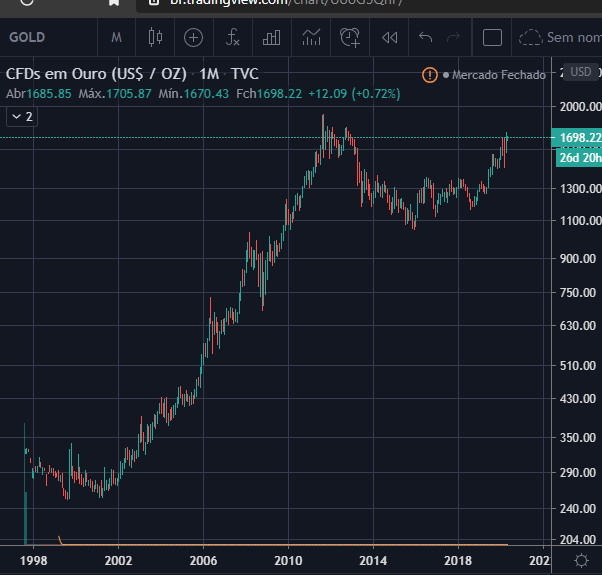Open the chart settings gear icon
Viewport: 602px width, 575px height.
[581, 560]
